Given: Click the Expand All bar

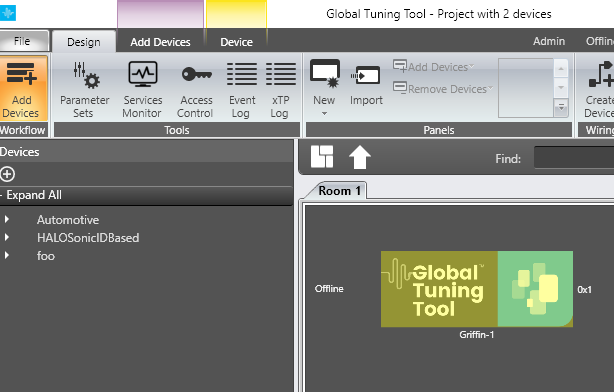Looking at the screenshot, I should (146, 195).
